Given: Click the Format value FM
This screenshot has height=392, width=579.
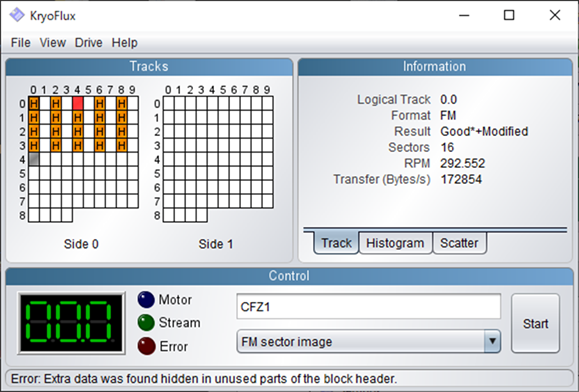Looking at the screenshot, I should click(x=448, y=116).
